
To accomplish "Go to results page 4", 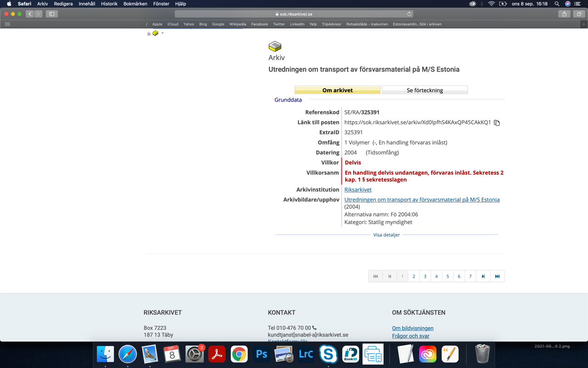I will pyautogui.click(x=436, y=276).
